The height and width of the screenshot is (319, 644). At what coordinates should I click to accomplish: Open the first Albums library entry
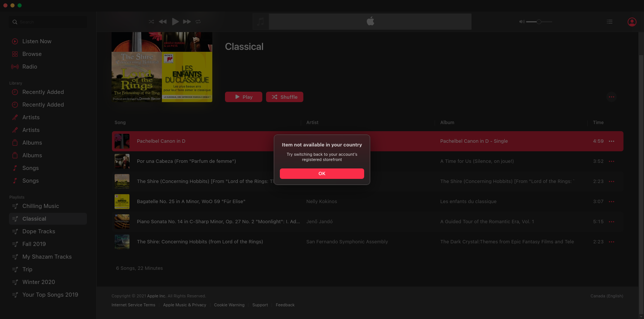[x=32, y=143]
